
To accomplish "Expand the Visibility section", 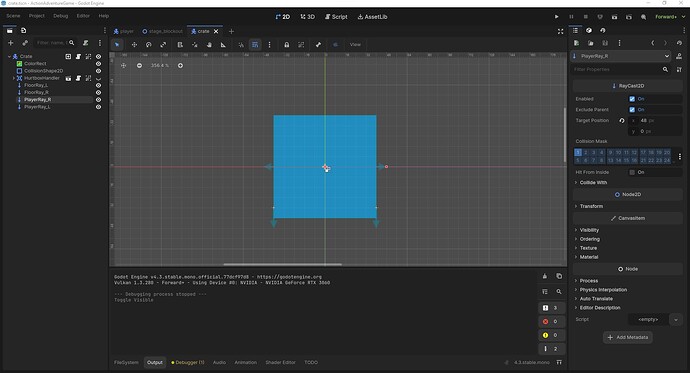I will tap(589, 230).
